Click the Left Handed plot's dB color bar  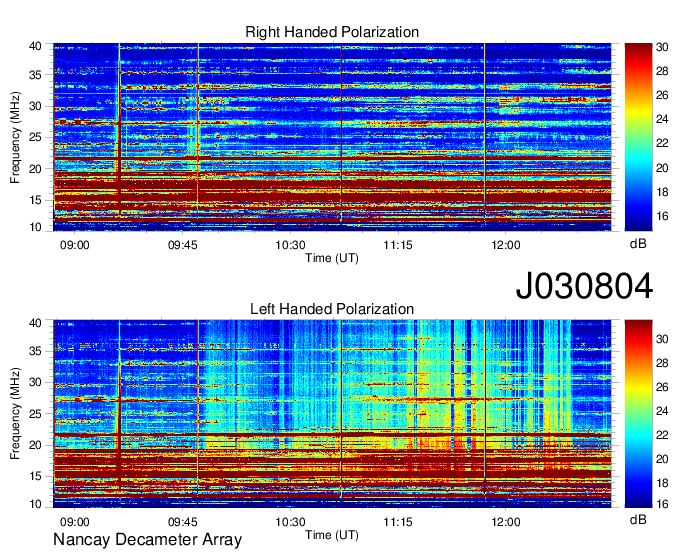click(638, 414)
